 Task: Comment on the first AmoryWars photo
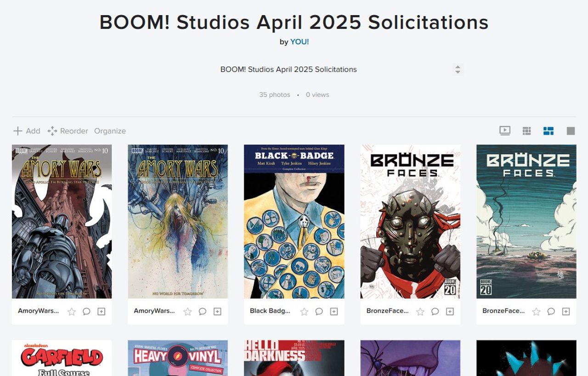[86, 311]
